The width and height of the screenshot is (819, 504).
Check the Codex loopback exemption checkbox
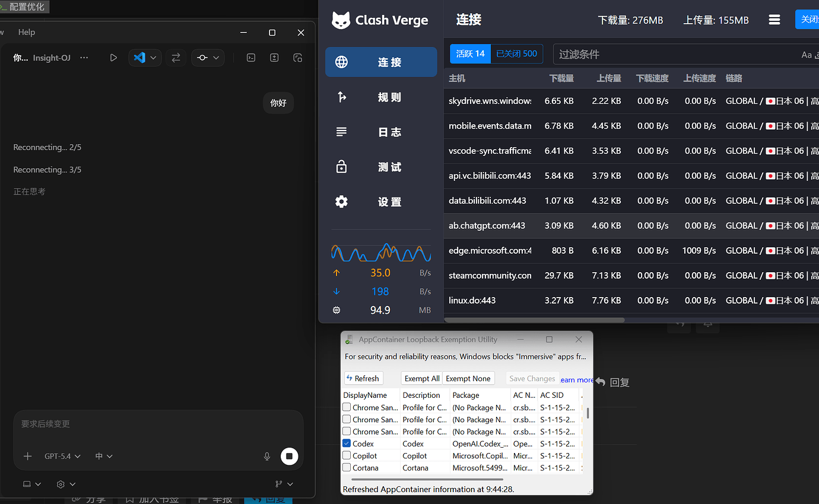point(347,444)
